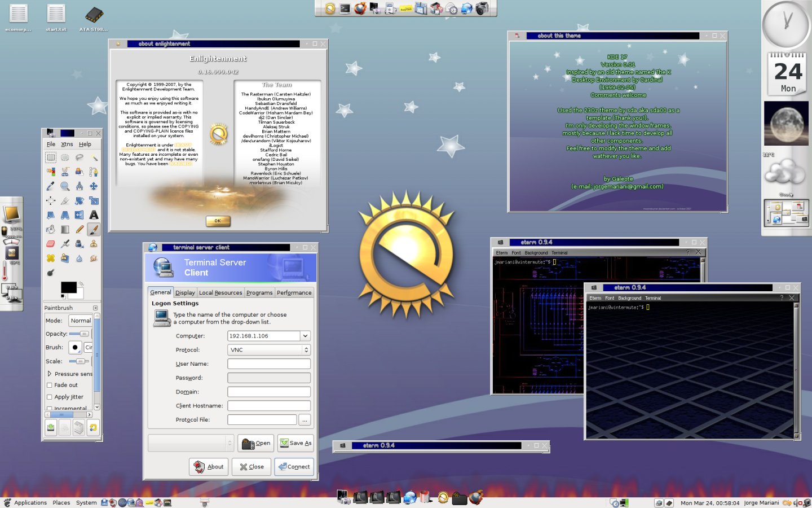Select the Eraser tool
The height and width of the screenshot is (508, 812).
tap(51, 244)
